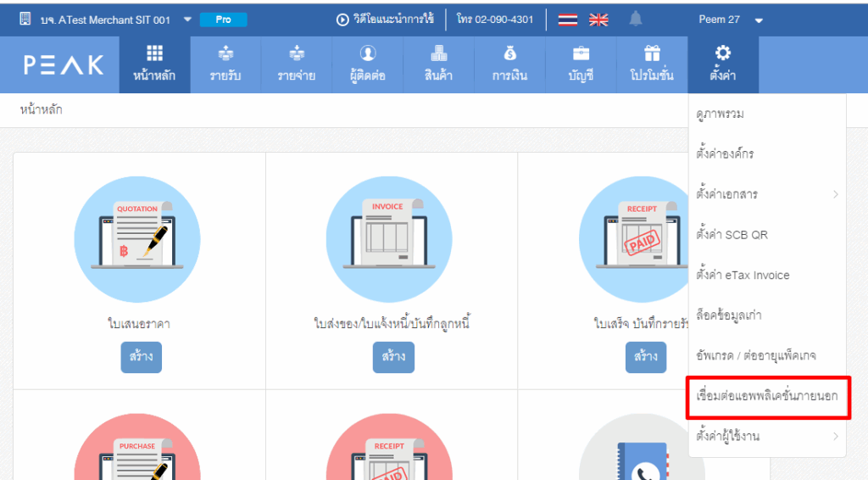Expand the ATest Merchant SIT 001 company dropdown
Image resolution: width=868 pixels, height=480 pixels.
click(x=187, y=20)
